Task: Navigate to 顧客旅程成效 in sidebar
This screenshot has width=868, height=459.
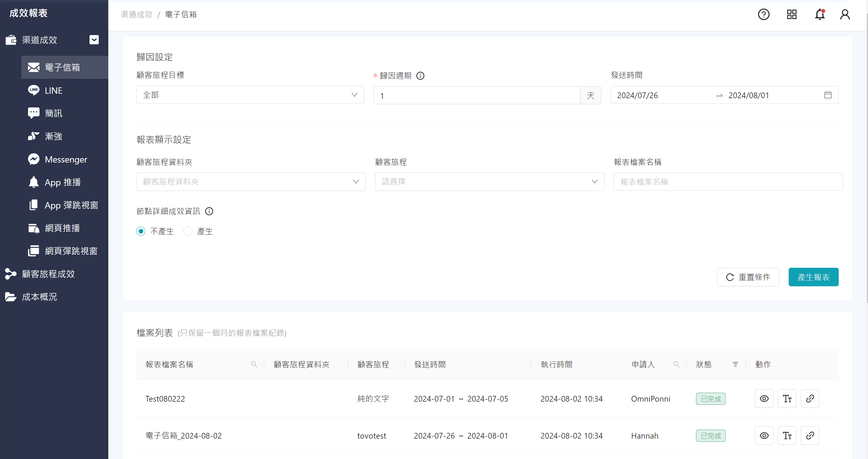Action: 48,274
